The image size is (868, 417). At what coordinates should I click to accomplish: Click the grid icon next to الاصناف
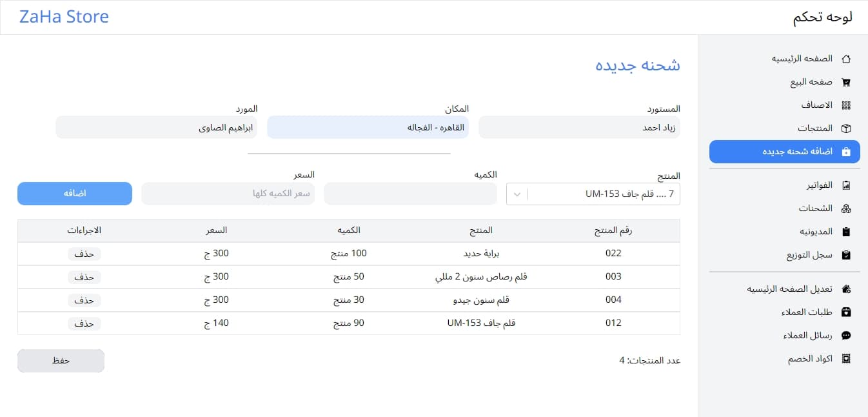click(x=847, y=105)
